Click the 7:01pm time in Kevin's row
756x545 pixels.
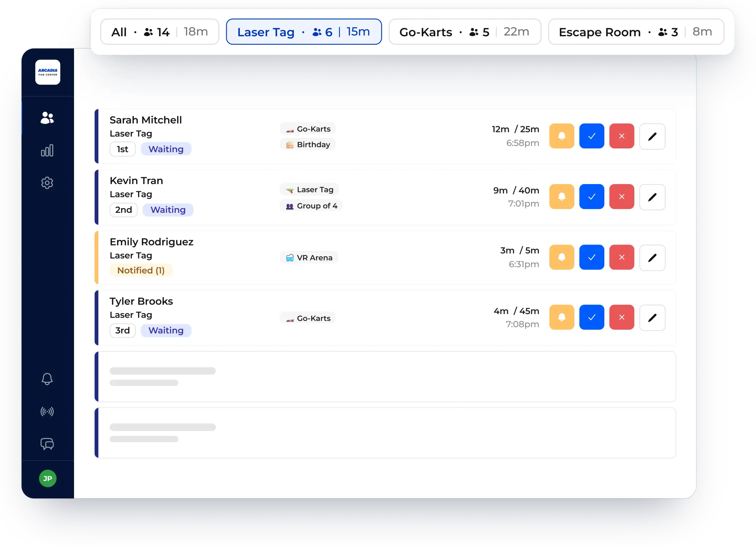pos(523,203)
